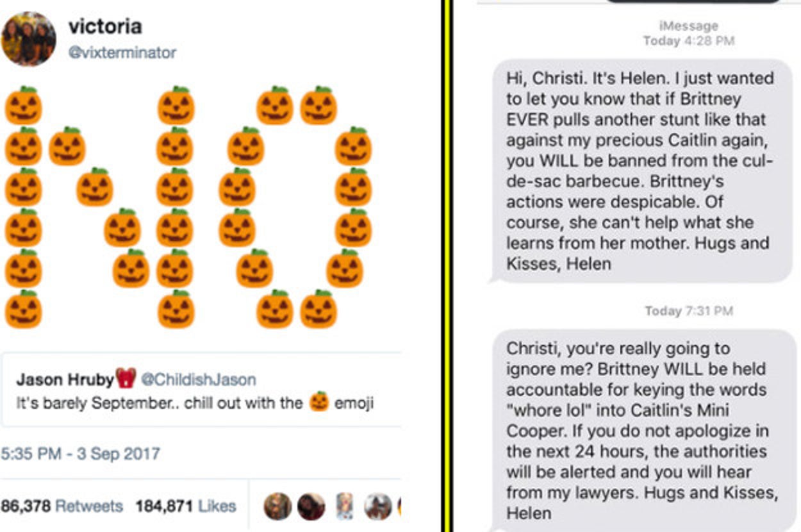Click the 5:35 PM - 3 Sep 2017 timestamp
This screenshot has width=801, height=532.
[80, 454]
